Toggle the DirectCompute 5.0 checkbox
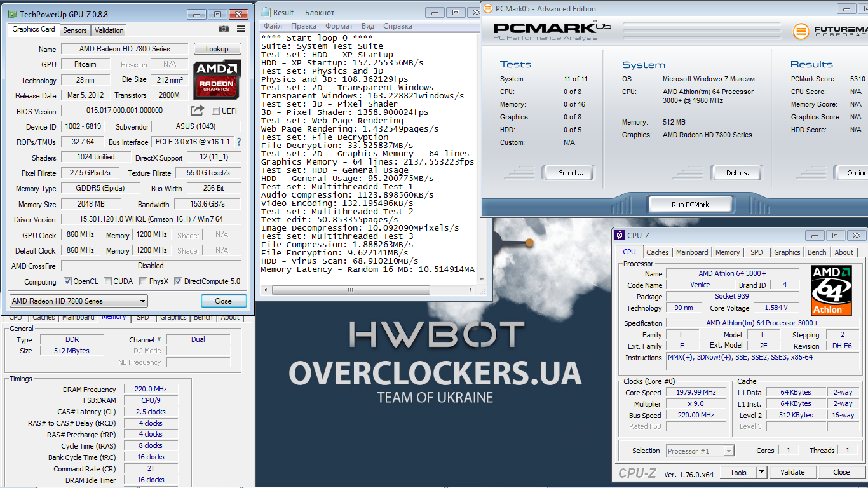Screen dimensions: 868x488 click(x=179, y=281)
